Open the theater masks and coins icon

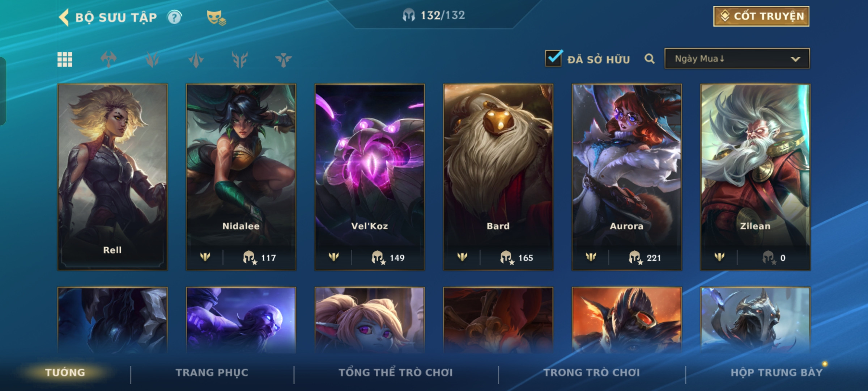click(216, 18)
